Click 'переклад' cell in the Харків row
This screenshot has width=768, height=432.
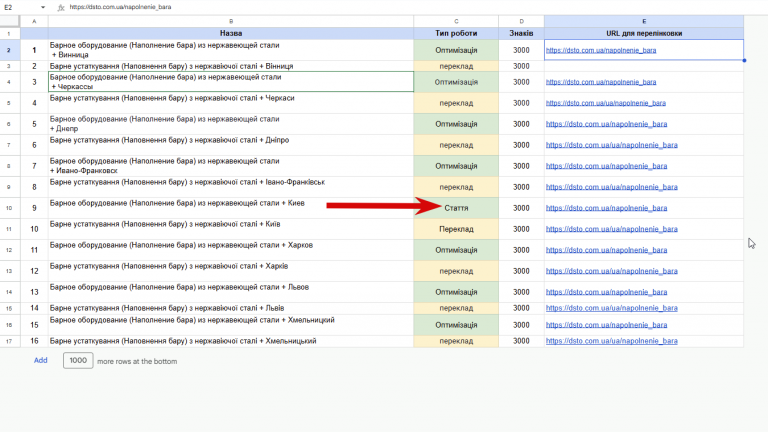456,271
